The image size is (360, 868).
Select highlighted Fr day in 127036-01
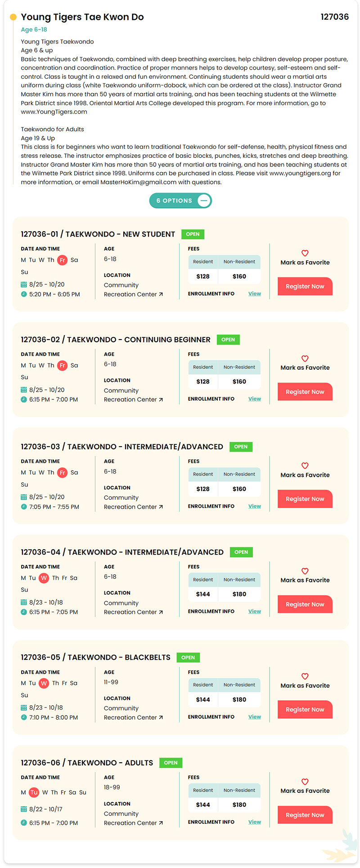click(62, 260)
